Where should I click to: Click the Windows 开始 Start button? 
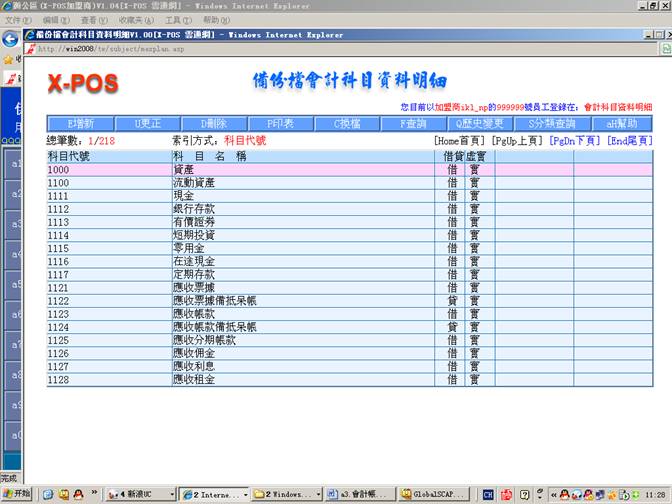[x=17, y=494]
